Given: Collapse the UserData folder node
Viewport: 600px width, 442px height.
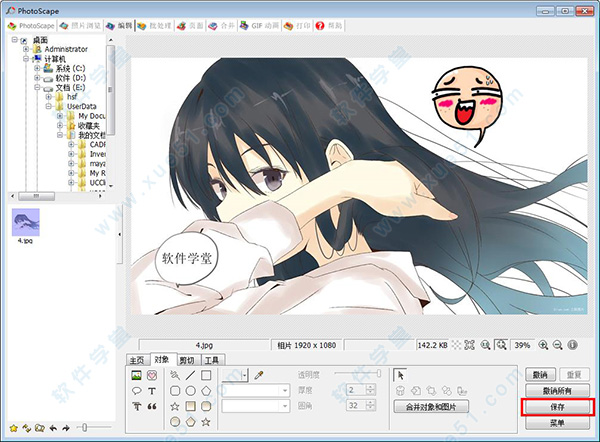Looking at the screenshot, I should click(x=49, y=106).
